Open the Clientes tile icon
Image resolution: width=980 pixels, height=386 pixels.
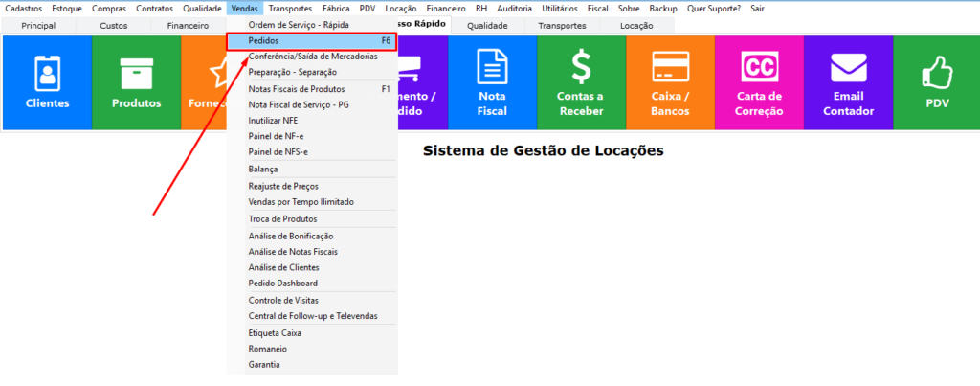(47, 82)
